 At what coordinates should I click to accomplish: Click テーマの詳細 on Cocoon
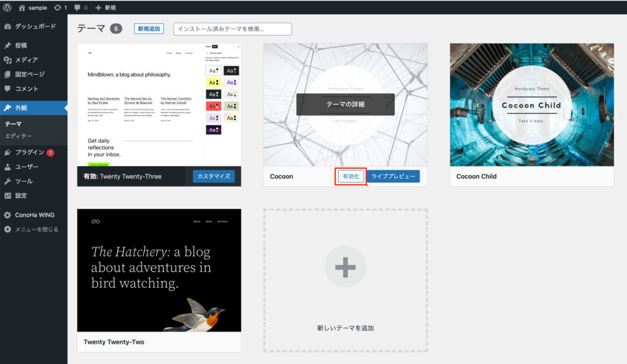tap(345, 104)
